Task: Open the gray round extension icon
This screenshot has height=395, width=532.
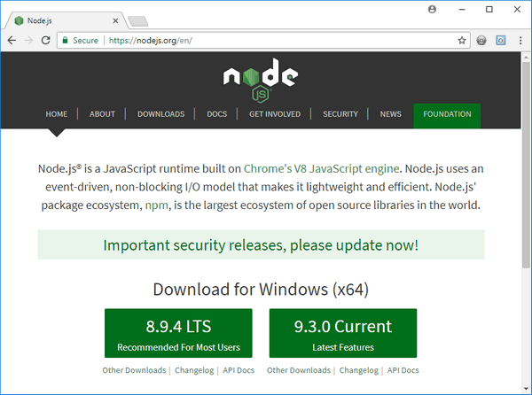Action: point(481,41)
